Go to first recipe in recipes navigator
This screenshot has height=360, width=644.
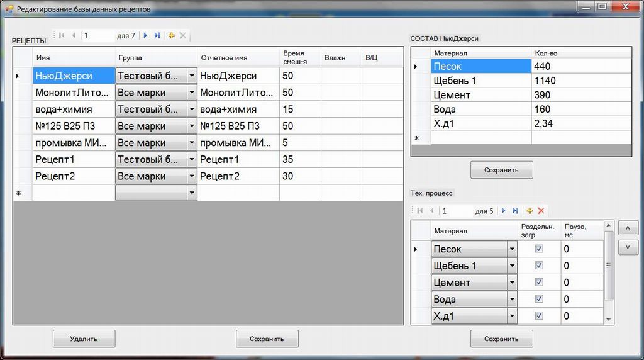point(62,36)
